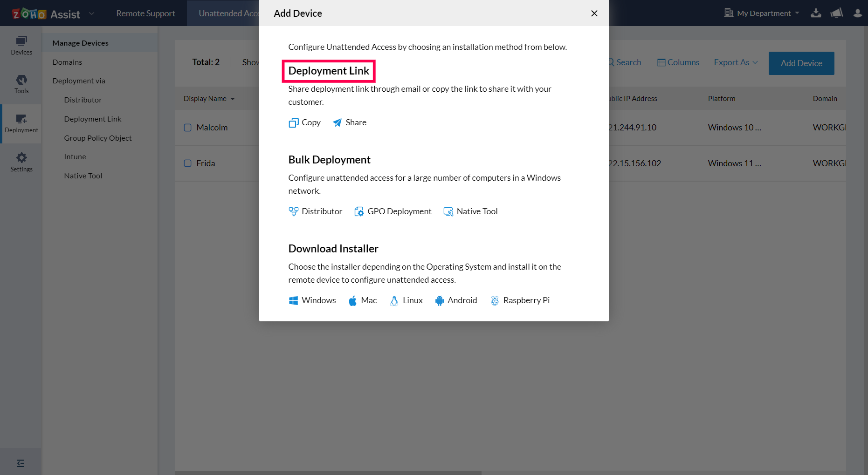Download the Mac installer
Image resolution: width=868 pixels, height=475 pixels.
[x=362, y=300]
